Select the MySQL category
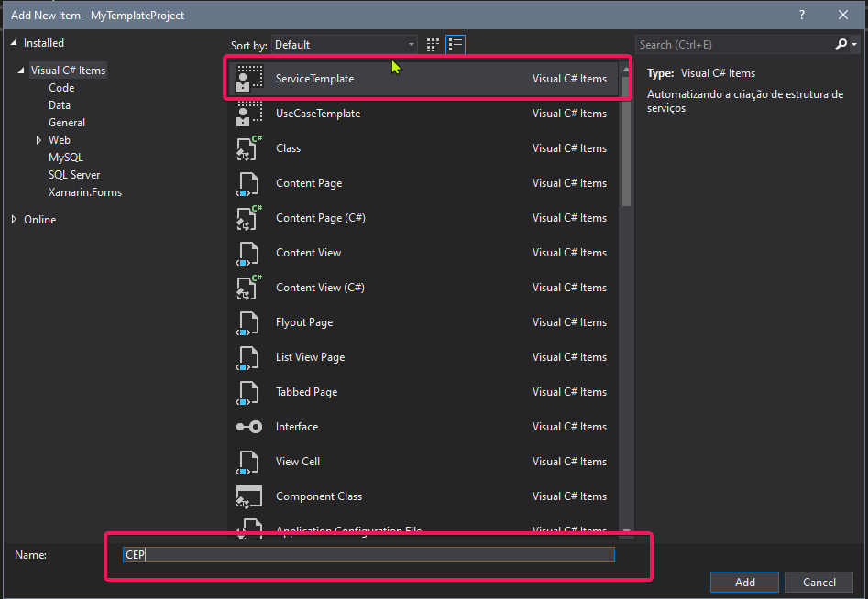Screen dimensions: 868x599 click(66, 158)
